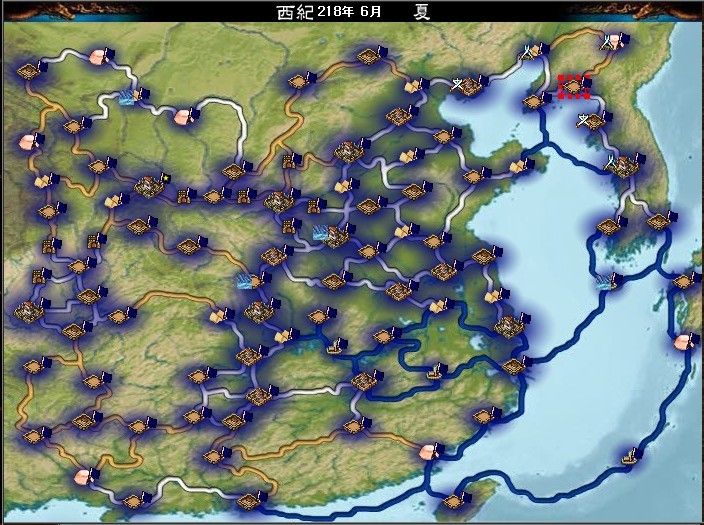
Task: Click the ship on the river's southern loop
Action: (x=434, y=372)
